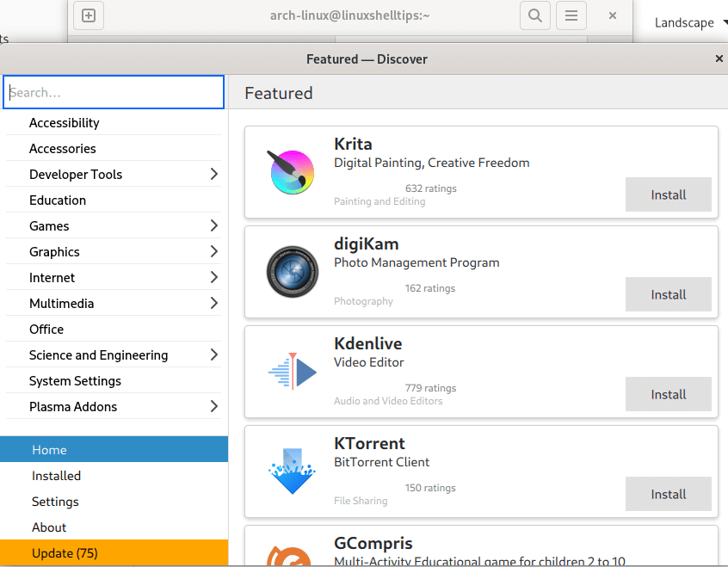The height and width of the screenshot is (567, 728).
Task: Switch to the Installed section
Action: [56, 475]
